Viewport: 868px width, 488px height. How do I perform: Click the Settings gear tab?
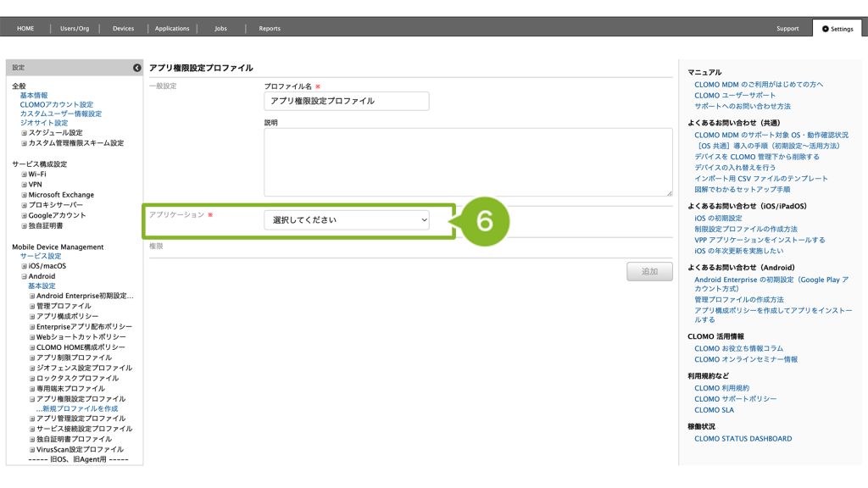837,28
